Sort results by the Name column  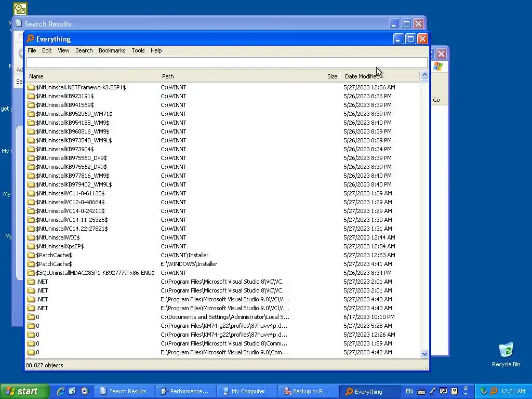pos(91,76)
